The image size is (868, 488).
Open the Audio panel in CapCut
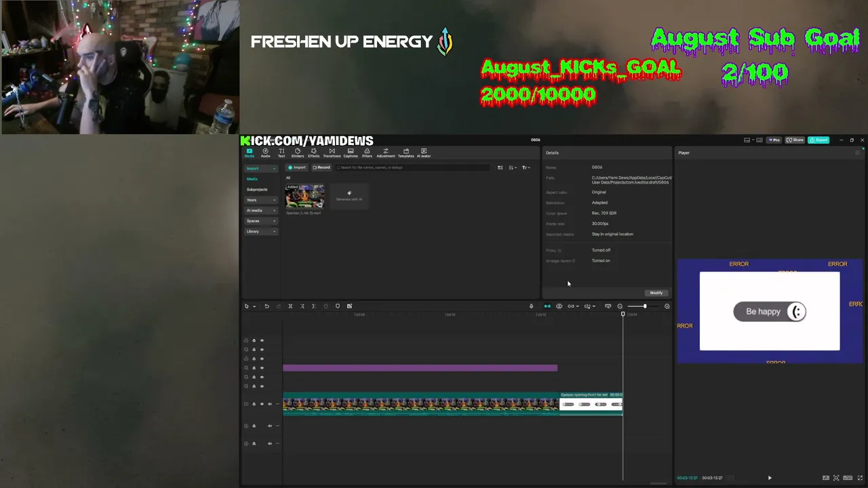tap(265, 152)
